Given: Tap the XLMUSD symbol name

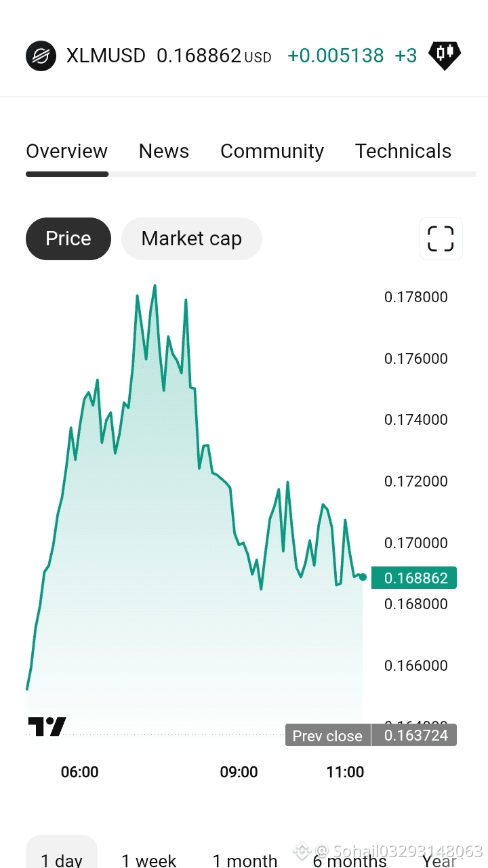Looking at the screenshot, I should click(106, 56).
